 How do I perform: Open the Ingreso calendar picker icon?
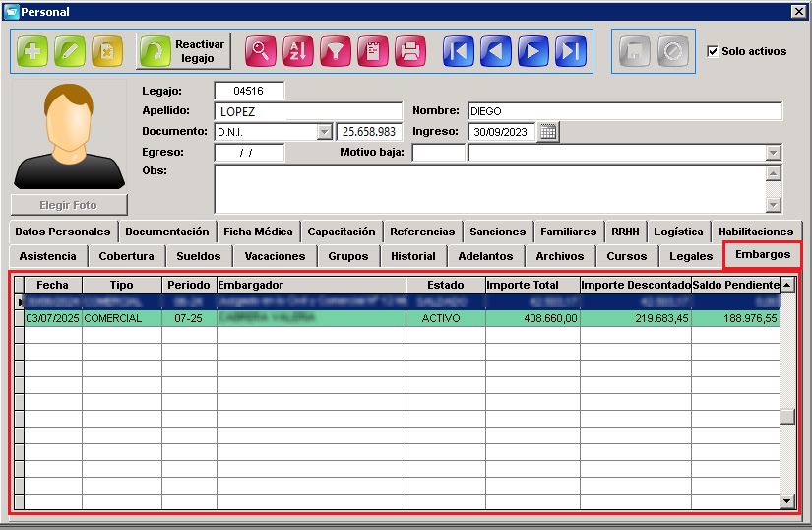click(548, 132)
